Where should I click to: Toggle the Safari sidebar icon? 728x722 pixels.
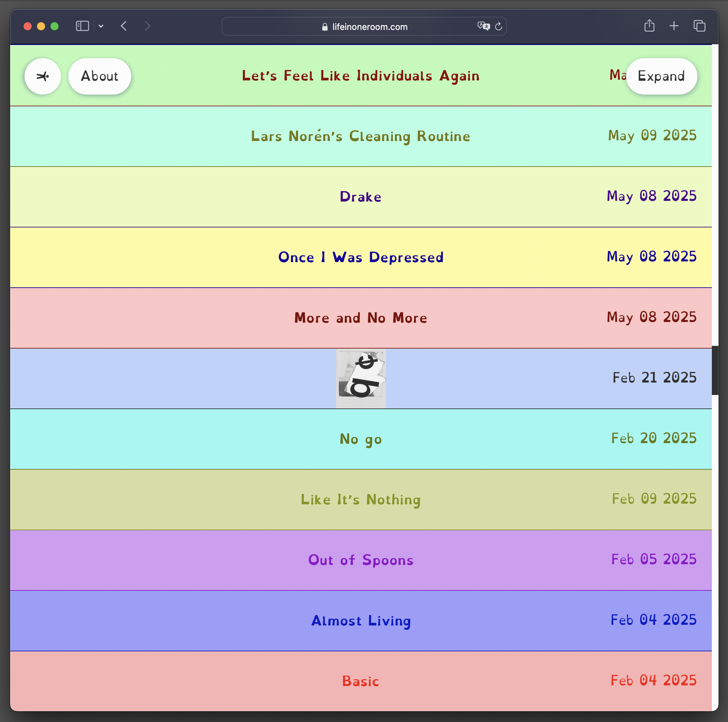point(82,26)
